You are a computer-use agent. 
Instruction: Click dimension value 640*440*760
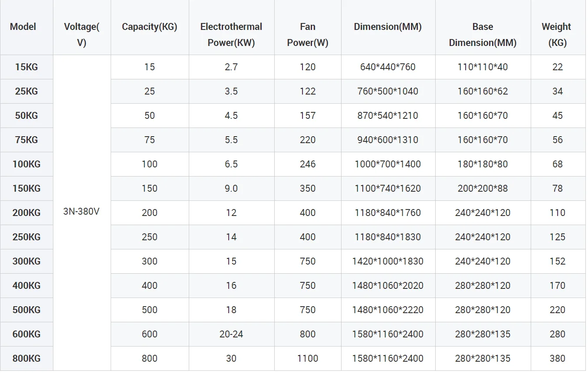click(x=388, y=67)
